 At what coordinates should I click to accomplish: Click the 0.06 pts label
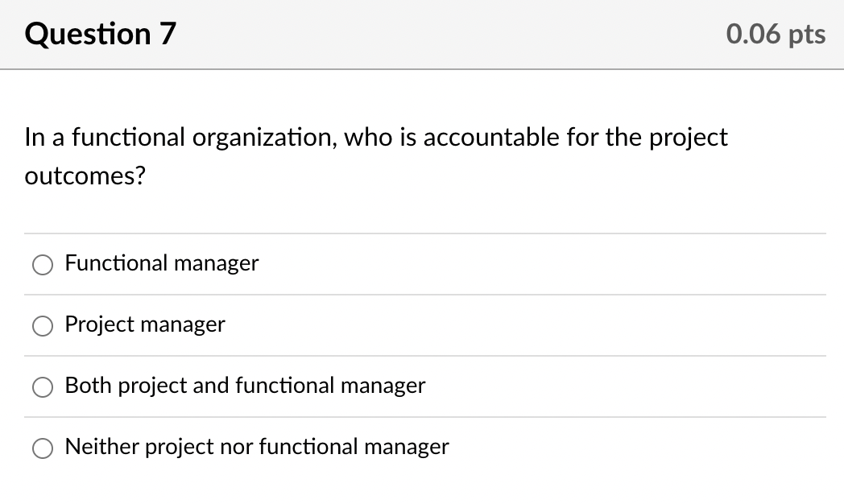click(x=775, y=34)
